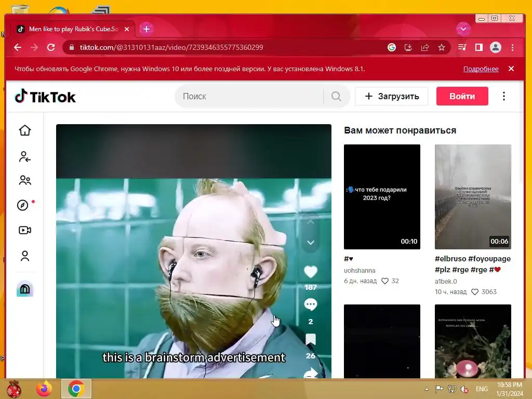This screenshot has height=399, width=532.
Task: Save video with the bookmark icon
Action: point(311,339)
